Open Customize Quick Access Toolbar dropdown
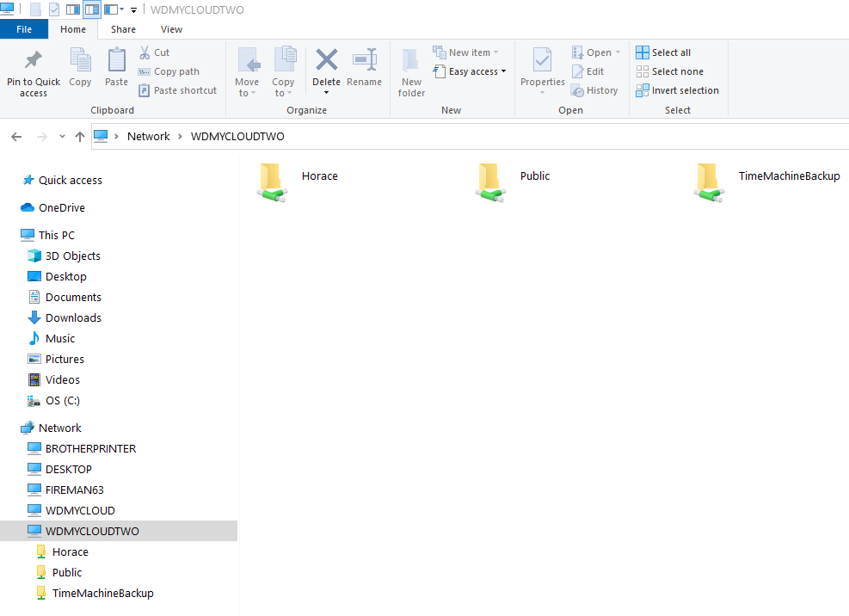 coord(133,9)
